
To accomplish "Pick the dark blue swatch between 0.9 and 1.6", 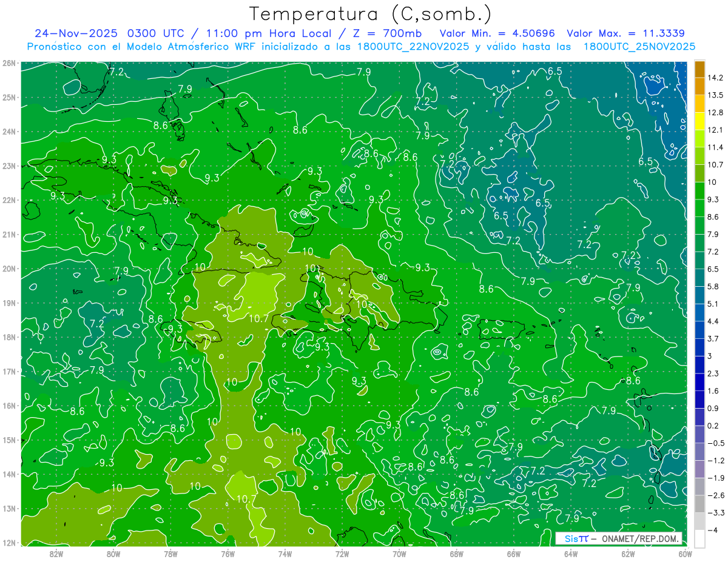I will pos(699,400).
